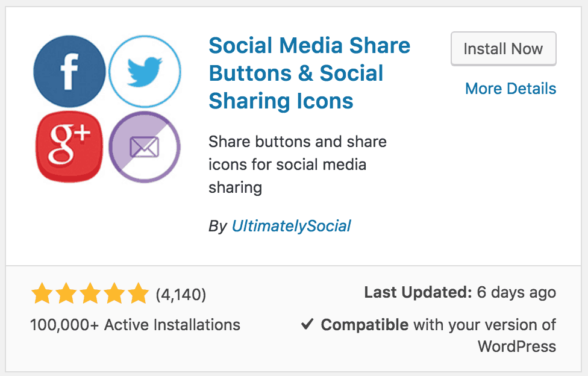Open More Details link
Image resolution: width=588 pixels, height=376 pixels.
coord(511,89)
